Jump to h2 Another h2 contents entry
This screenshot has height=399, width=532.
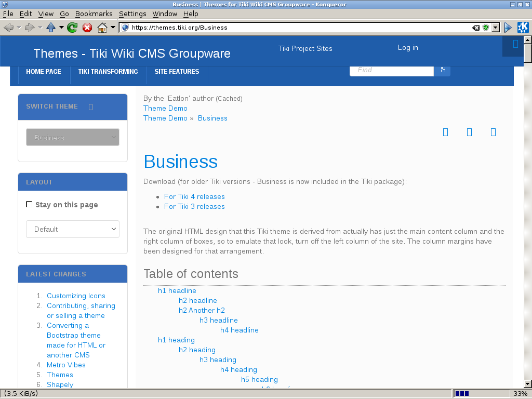(202, 311)
